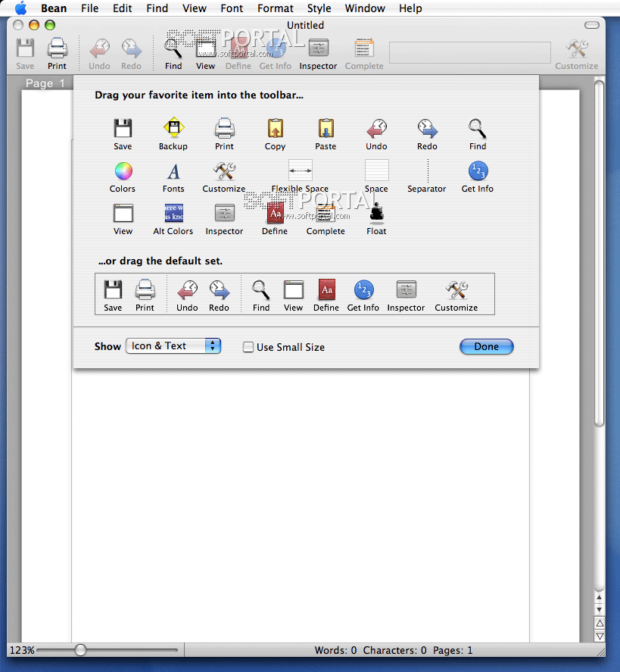Click Save in the default toolbar set
This screenshot has height=672, width=620.
(x=113, y=295)
